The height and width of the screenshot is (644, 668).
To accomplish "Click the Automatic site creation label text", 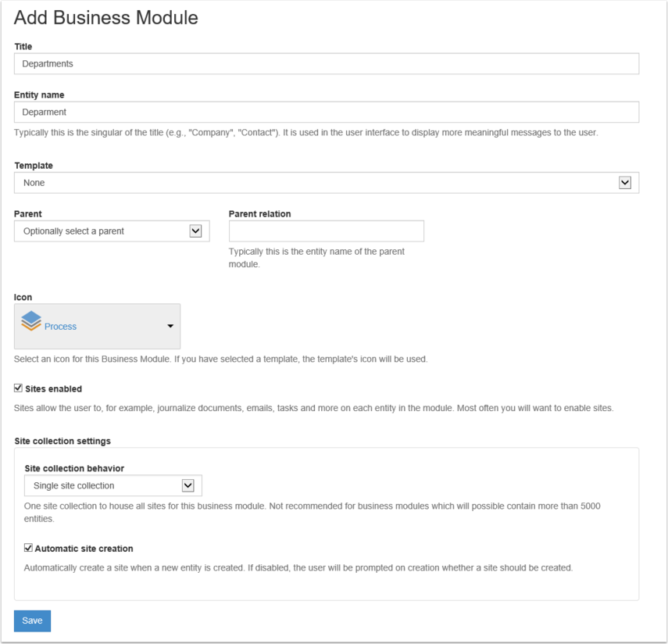I will point(84,549).
